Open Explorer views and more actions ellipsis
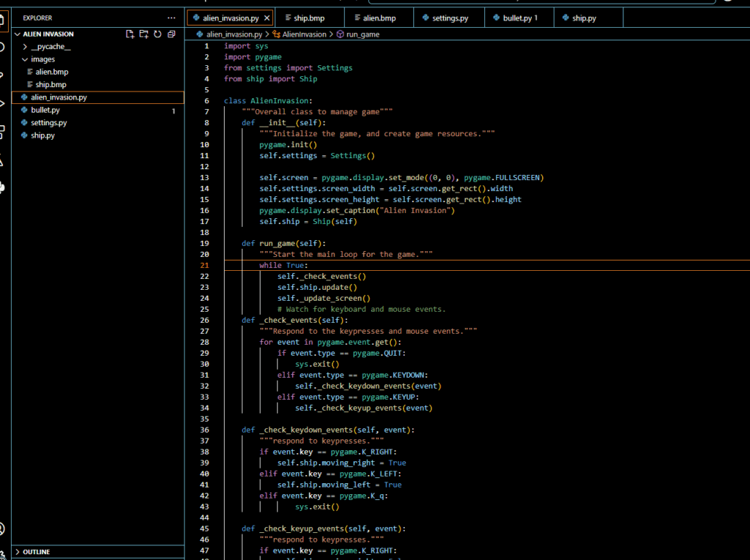750x560 pixels. pos(171,18)
